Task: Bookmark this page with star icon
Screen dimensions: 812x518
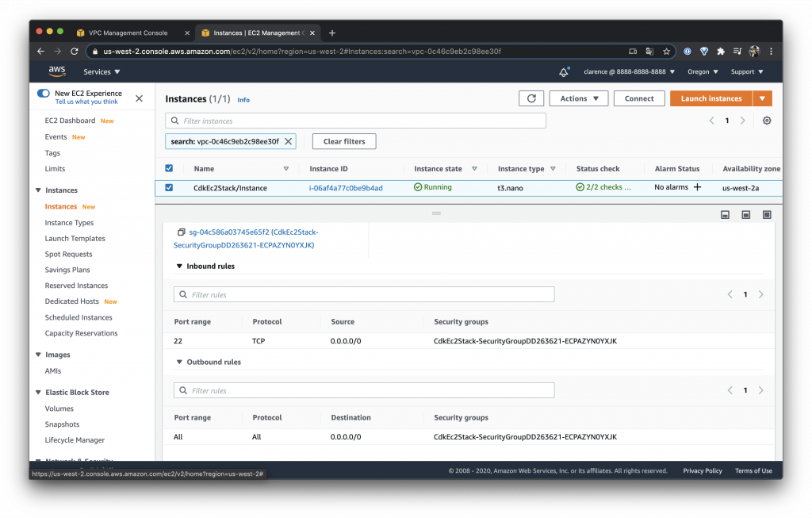Action: click(x=666, y=52)
